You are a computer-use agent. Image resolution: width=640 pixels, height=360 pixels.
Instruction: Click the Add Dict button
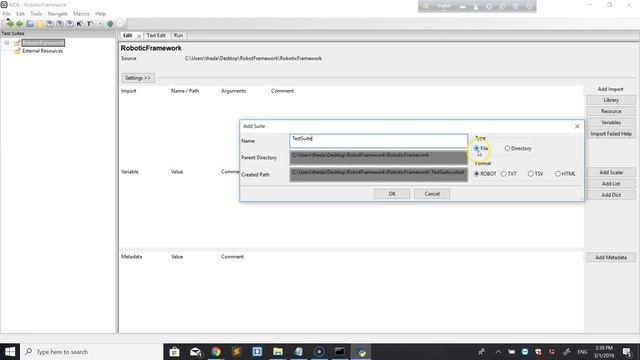[611, 195]
